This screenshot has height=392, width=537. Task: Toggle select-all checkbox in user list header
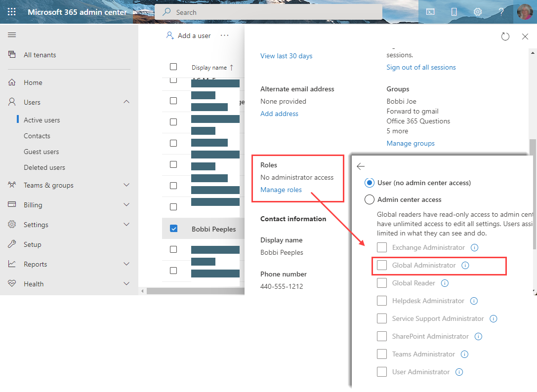tap(173, 67)
